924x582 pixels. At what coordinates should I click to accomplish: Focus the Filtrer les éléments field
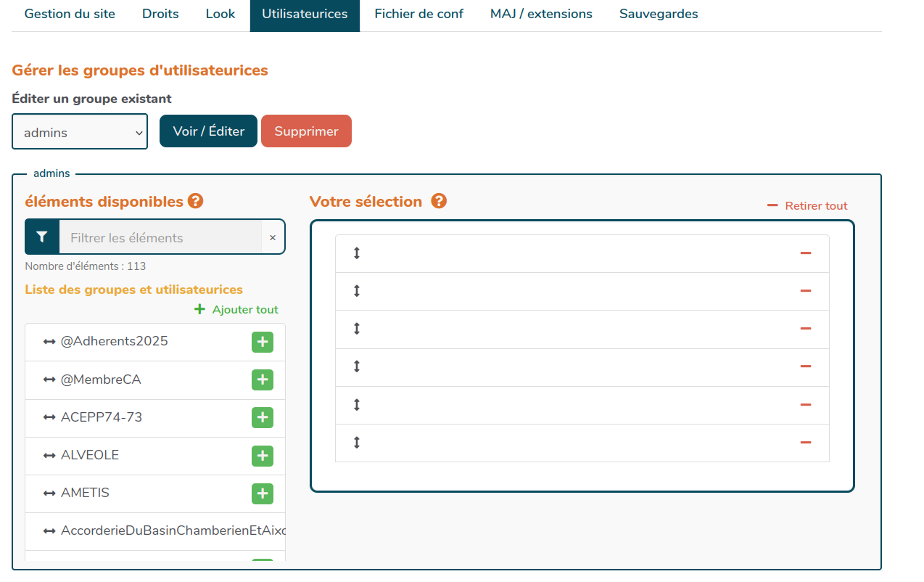[160, 237]
